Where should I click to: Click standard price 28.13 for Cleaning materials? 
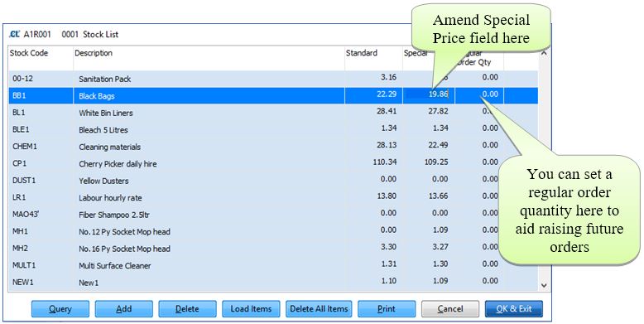pos(387,145)
